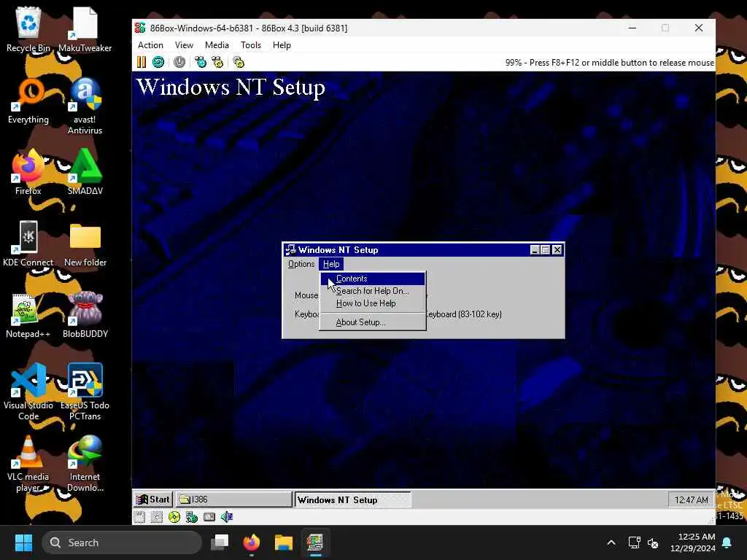747x560 pixels.
Task: Click the ACPI shutdown power icon
Action: (179, 62)
